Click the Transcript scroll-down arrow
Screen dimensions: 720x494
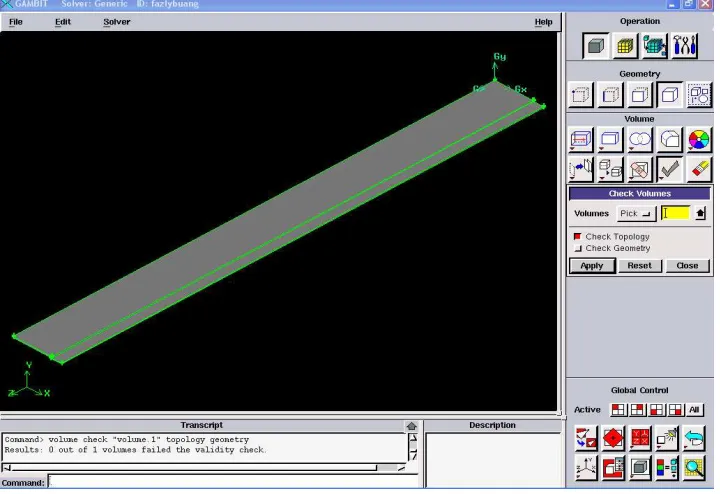coord(413,456)
